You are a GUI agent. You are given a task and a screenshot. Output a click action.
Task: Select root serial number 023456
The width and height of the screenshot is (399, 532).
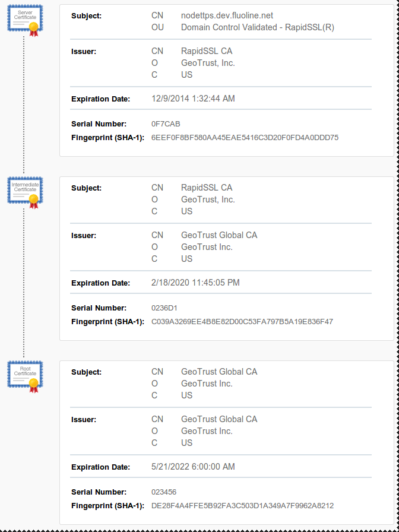tap(164, 492)
